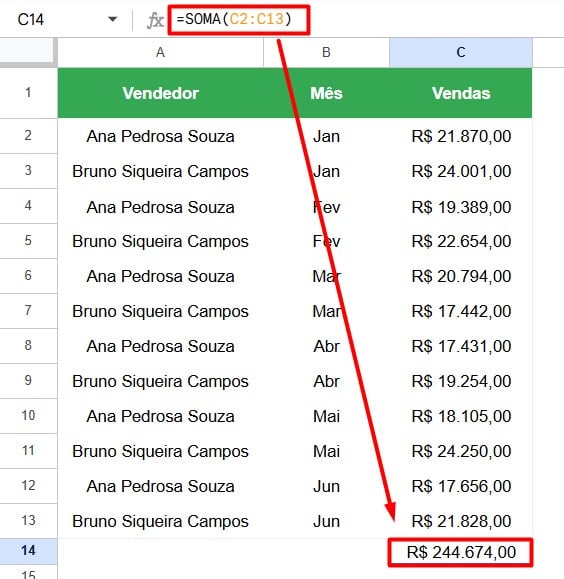This screenshot has height=579, width=564.
Task: Select row 6 header
Action: click(28, 276)
